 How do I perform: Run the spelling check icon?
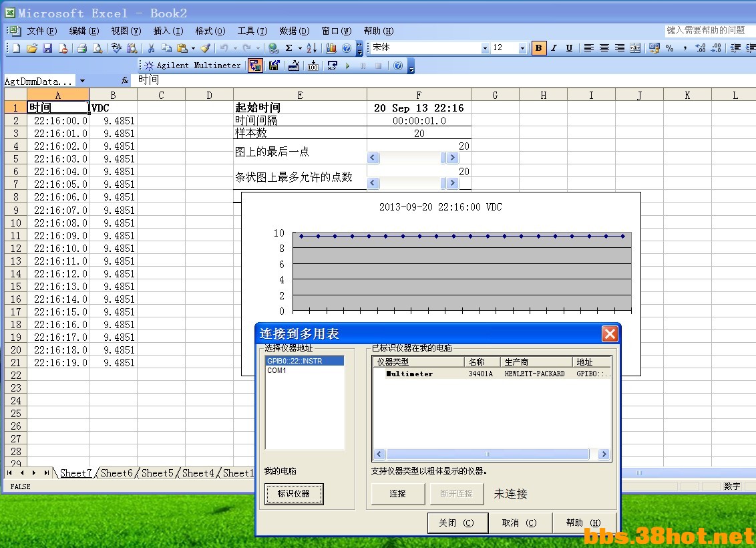click(x=116, y=47)
